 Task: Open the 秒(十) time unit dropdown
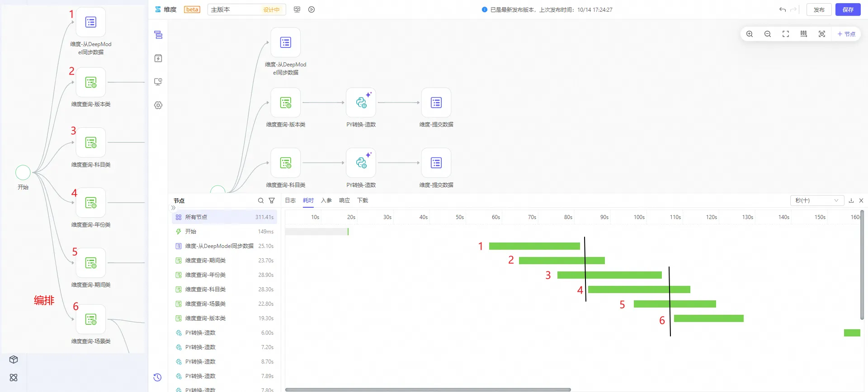click(816, 201)
